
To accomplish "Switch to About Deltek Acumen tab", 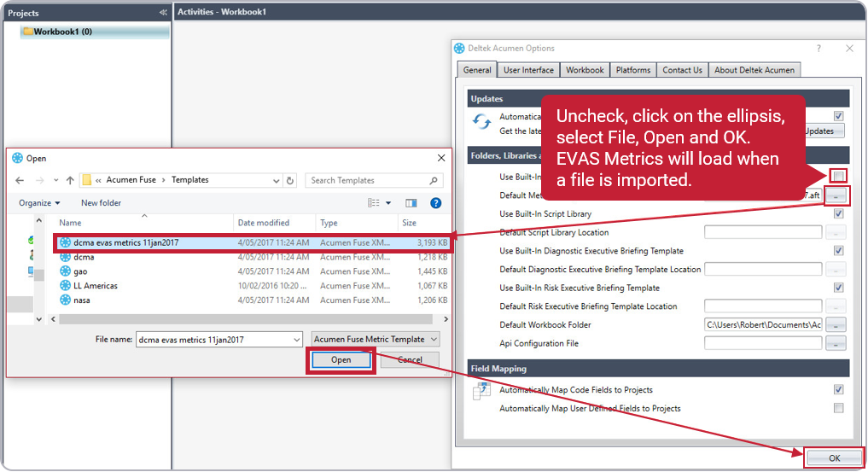I will (754, 70).
